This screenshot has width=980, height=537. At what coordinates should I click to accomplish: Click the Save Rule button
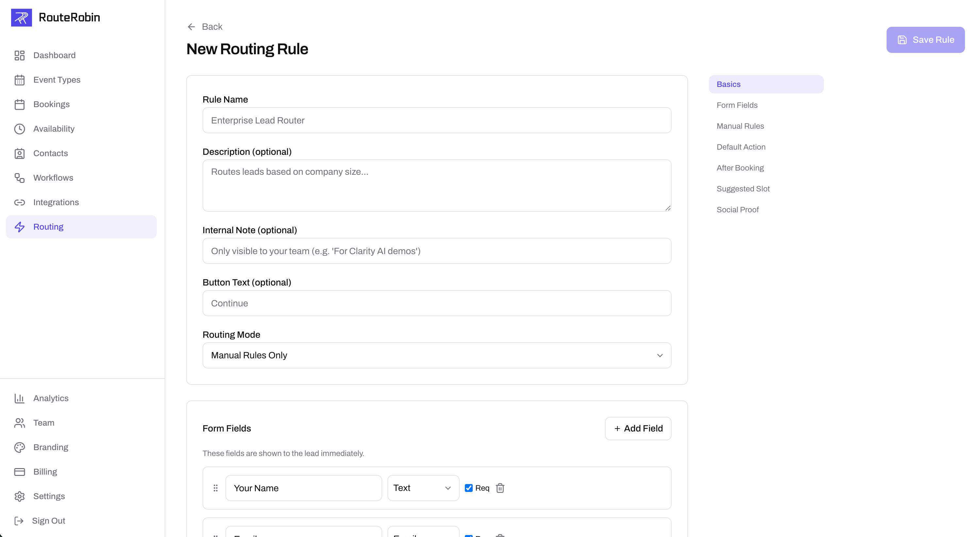click(x=925, y=40)
